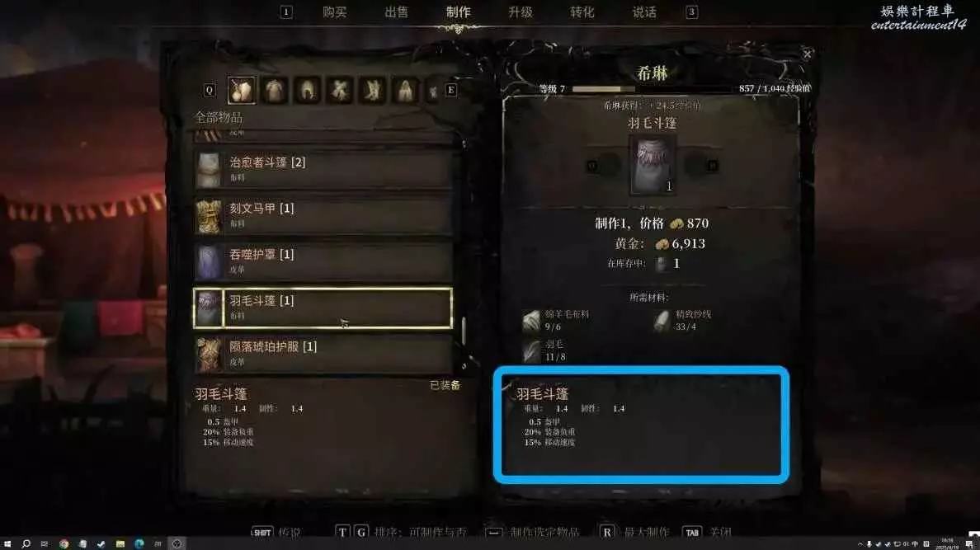
Task: Click the item list scrollbar handle
Action: tap(464, 331)
